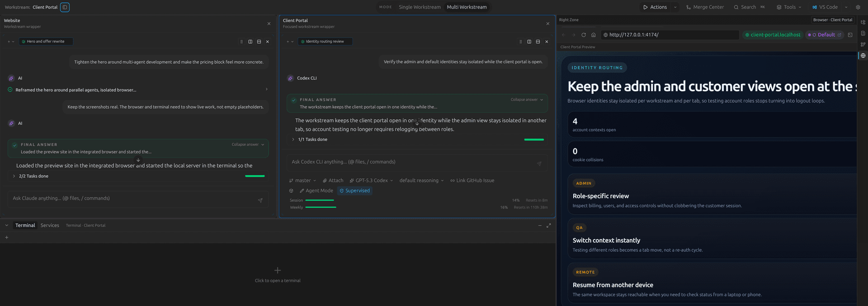868x306 pixels.
Task: Add a new terminal tab with plus icon
Action: tap(7, 238)
